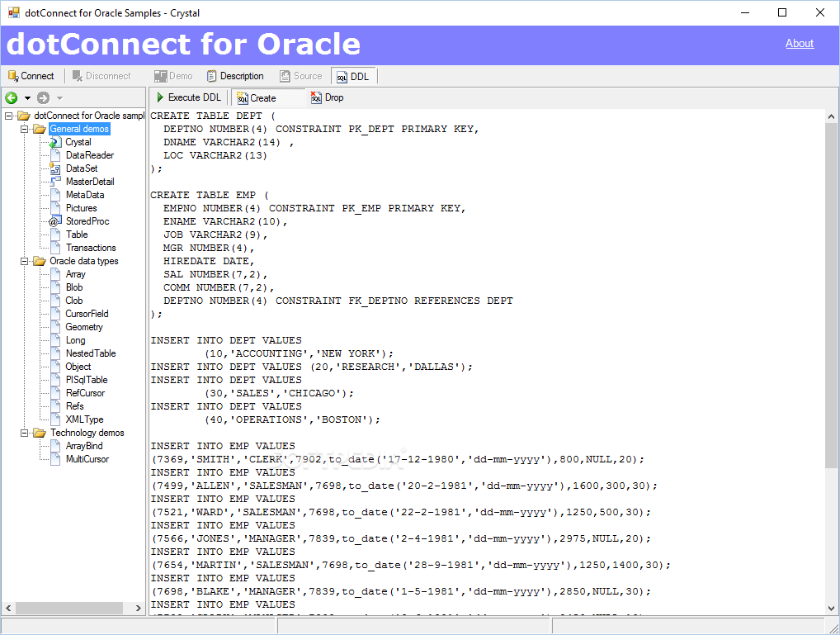The image size is (840, 635).
Task: Open the ArrayBind demo item
Action: pos(84,446)
